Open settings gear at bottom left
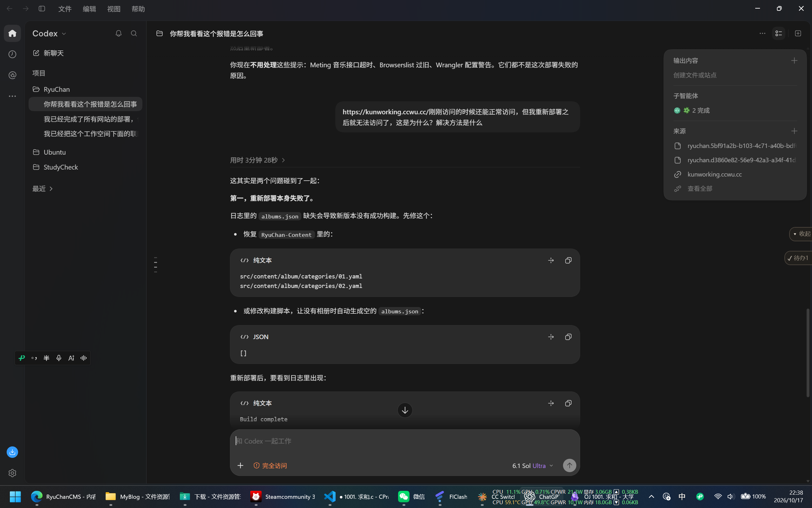Viewport: 812px width, 508px height. tap(12, 473)
